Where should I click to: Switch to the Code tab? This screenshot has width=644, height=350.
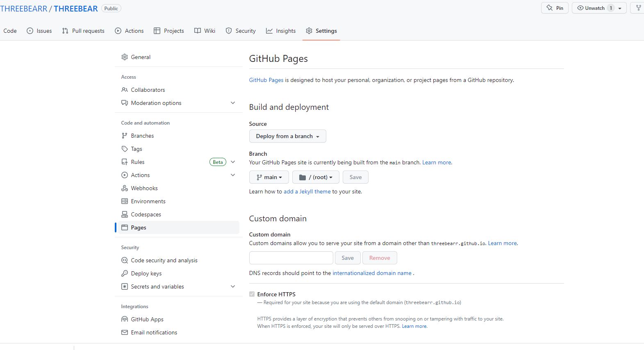[10, 31]
